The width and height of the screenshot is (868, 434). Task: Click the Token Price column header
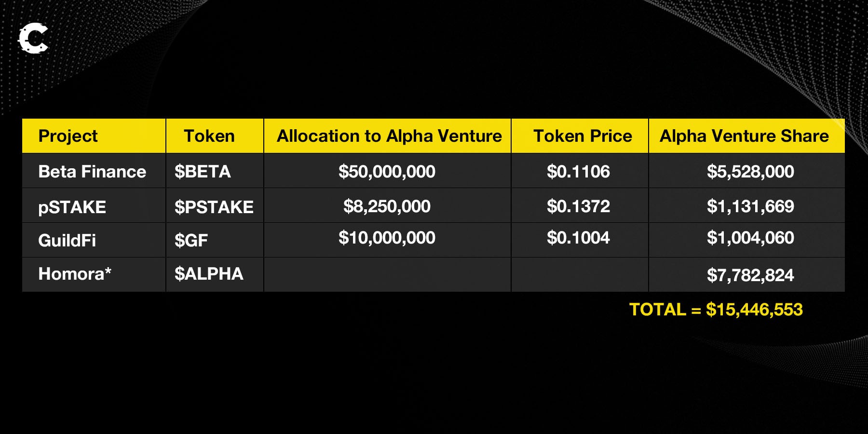(x=583, y=136)
